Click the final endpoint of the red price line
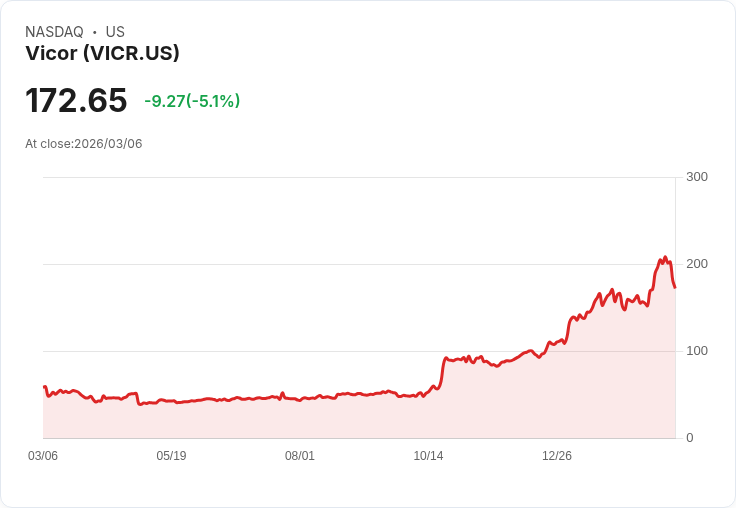The height and width of the screenshot is (508, 736). coord(675,287)
